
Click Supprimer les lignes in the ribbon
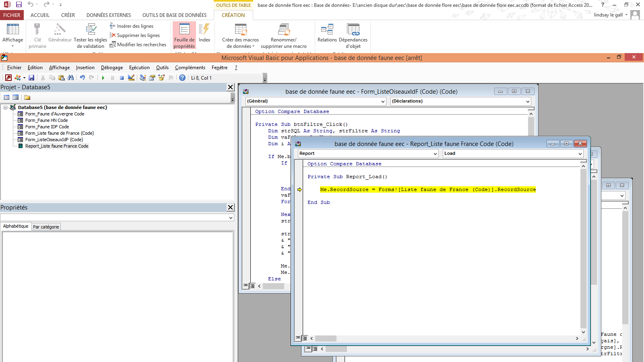(135, 35)
